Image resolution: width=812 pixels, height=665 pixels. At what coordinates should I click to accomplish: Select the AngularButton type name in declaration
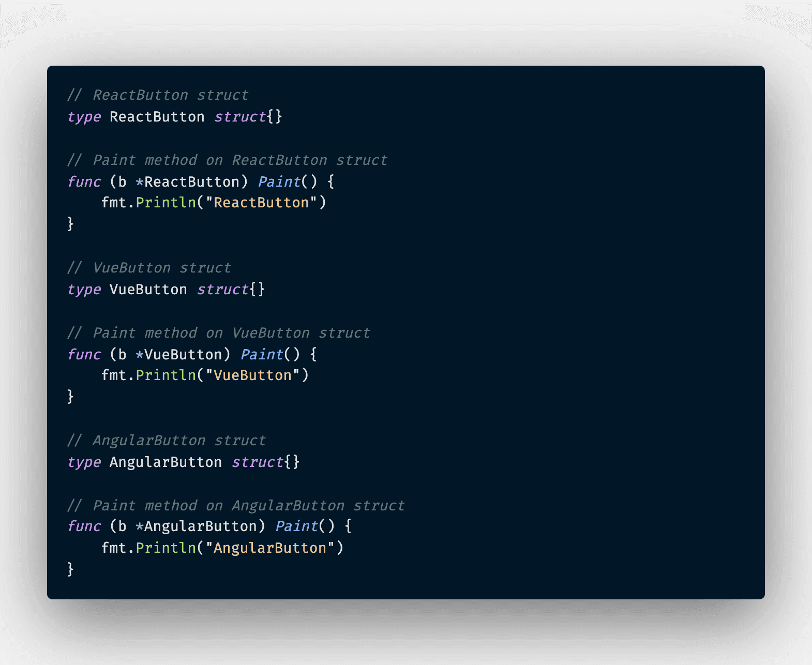click(x=166, y=462)
